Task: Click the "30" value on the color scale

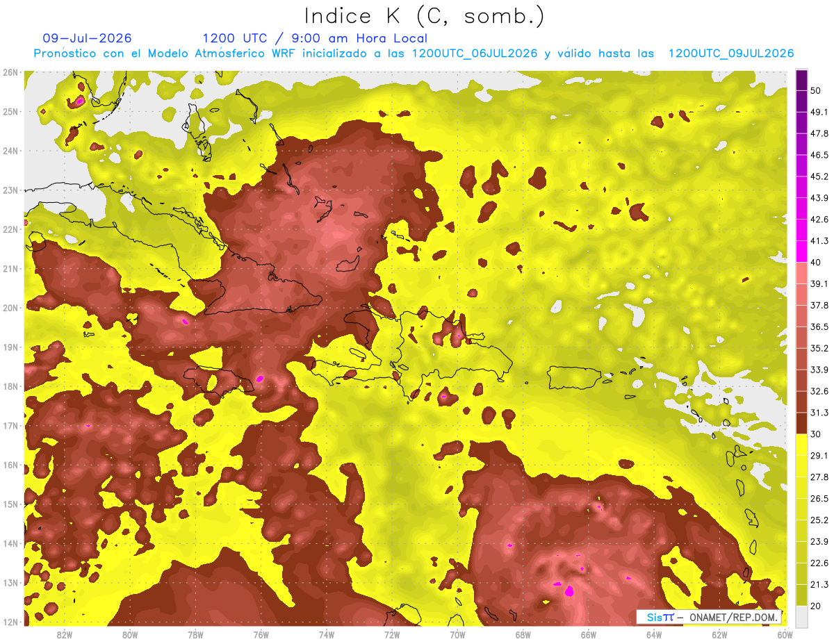Action: coord(817,434)
